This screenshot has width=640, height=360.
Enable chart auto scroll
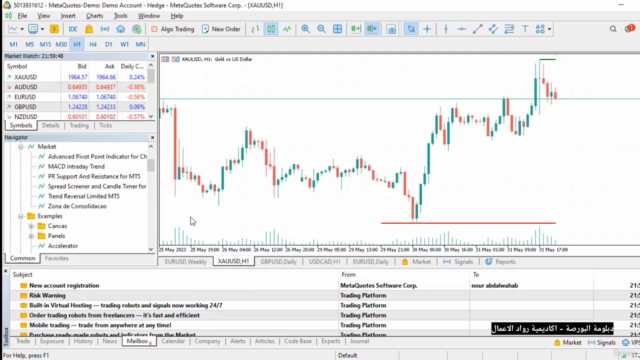pos(356,29)
